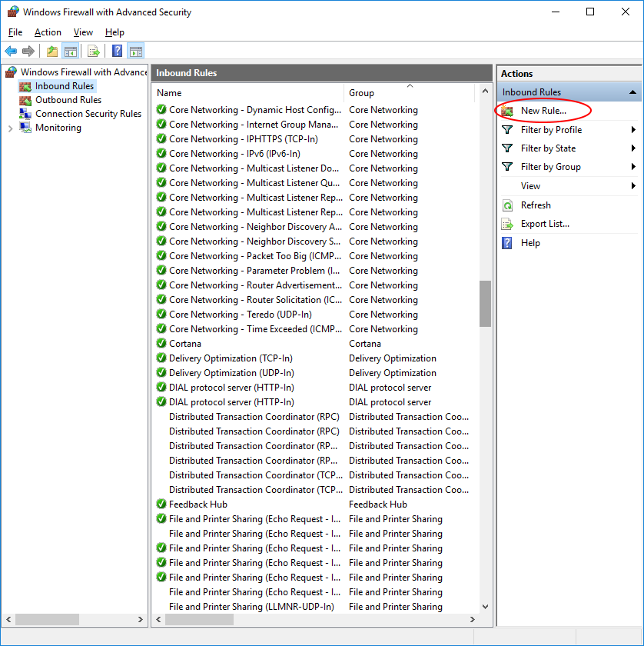Open Help via the toolbar question-mark icon

coord(118,52)
